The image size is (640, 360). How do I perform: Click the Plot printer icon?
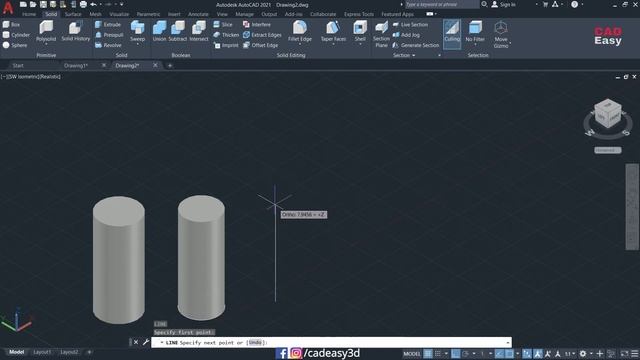(83, 4)
